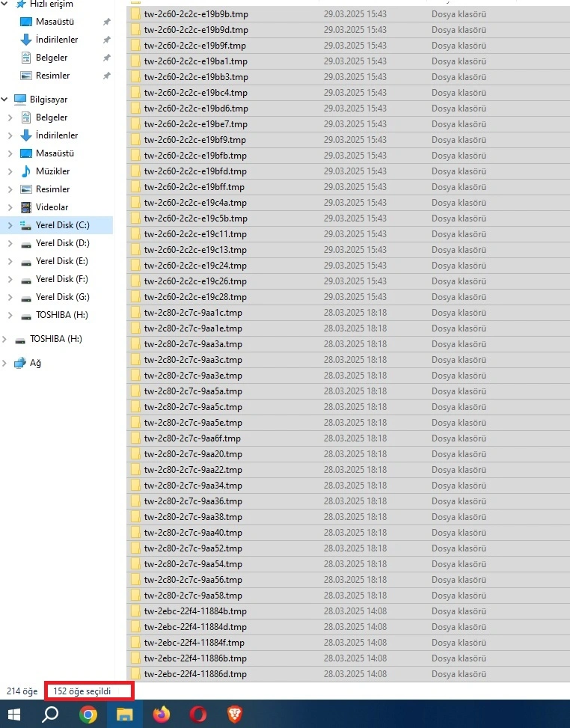The height and width of the screenshot is (728, 570).
Task: Open Resimler in quick access list
Action: 52,76
